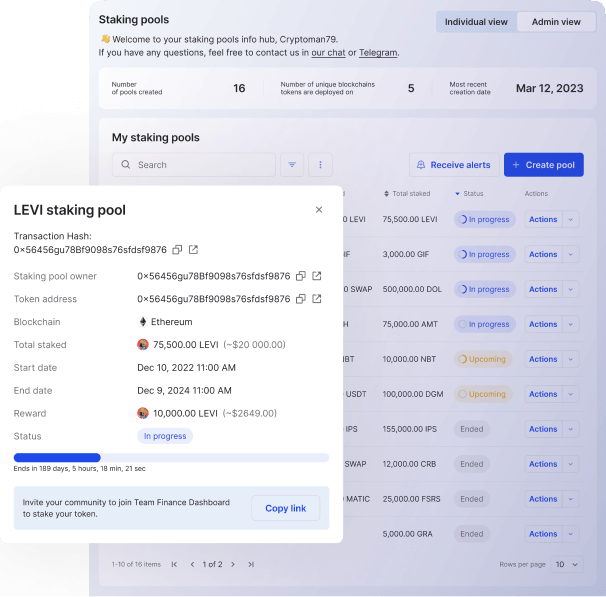
Task: Open the Rows per page dropdown
Action: click(566, 564)
